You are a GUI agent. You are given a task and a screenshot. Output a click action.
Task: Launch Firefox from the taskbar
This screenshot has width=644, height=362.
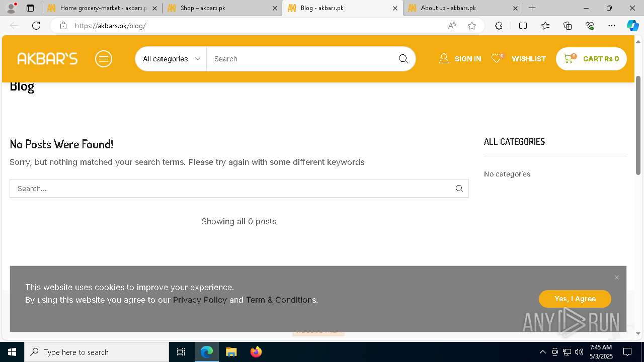pos(256,352)
